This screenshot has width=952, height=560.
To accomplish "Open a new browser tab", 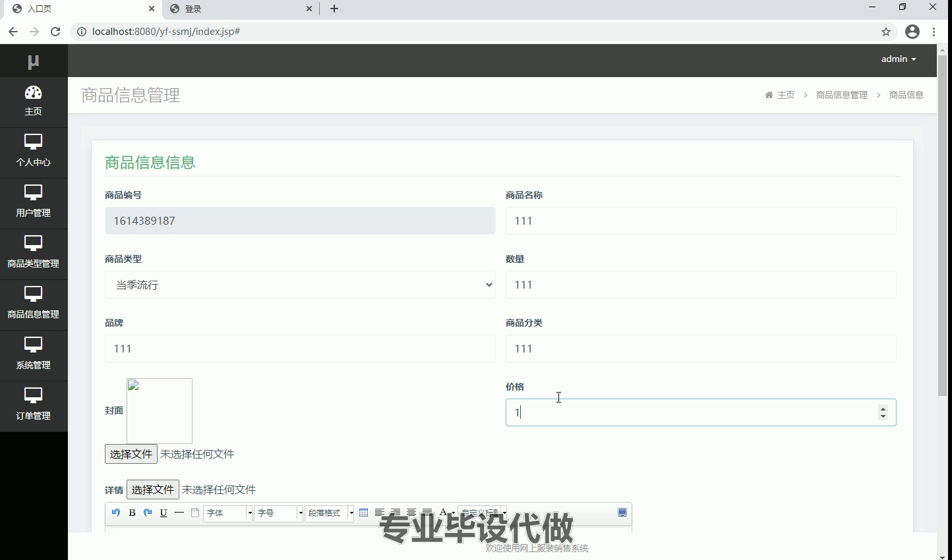I will (334, 9).
